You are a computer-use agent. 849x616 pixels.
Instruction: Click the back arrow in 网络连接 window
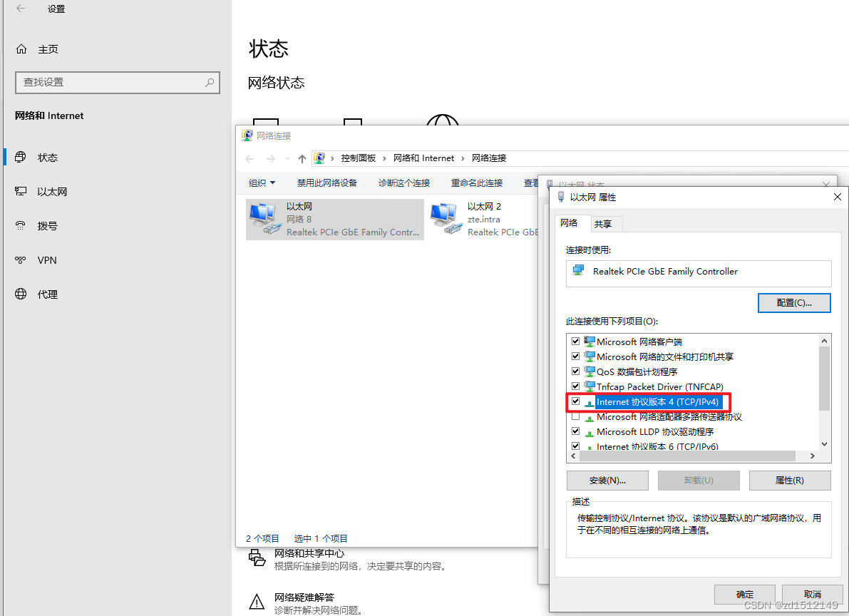point(249,158)
